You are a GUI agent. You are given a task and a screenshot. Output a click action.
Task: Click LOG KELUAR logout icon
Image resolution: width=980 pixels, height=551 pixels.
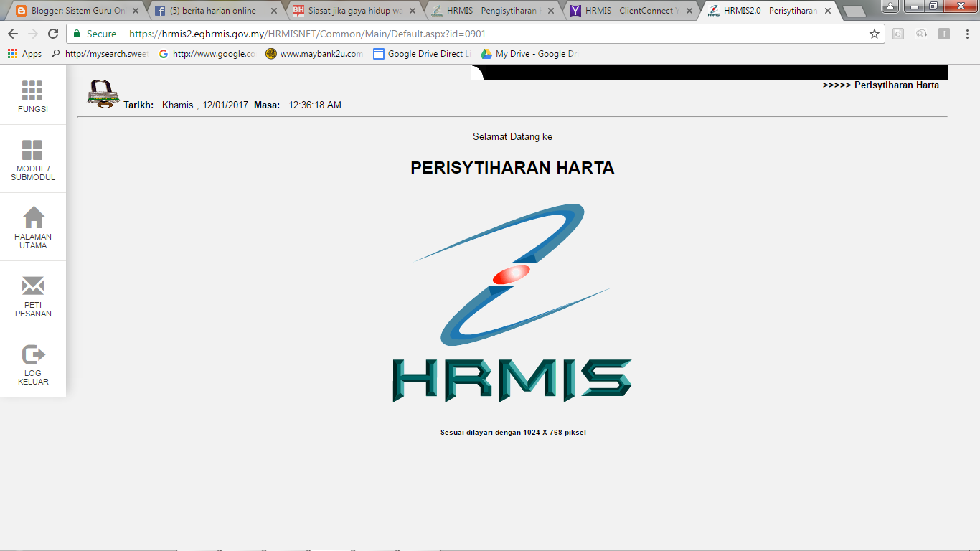[33, 354]
